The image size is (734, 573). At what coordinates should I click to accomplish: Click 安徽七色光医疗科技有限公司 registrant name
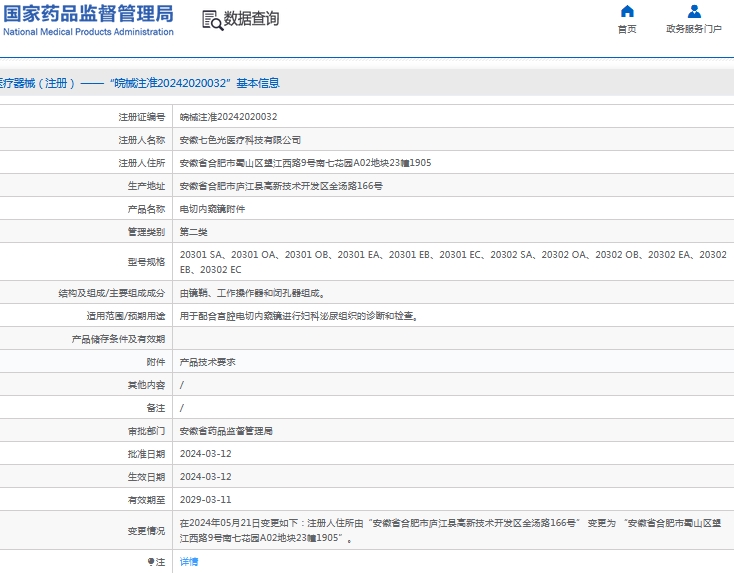coord(240,140)
